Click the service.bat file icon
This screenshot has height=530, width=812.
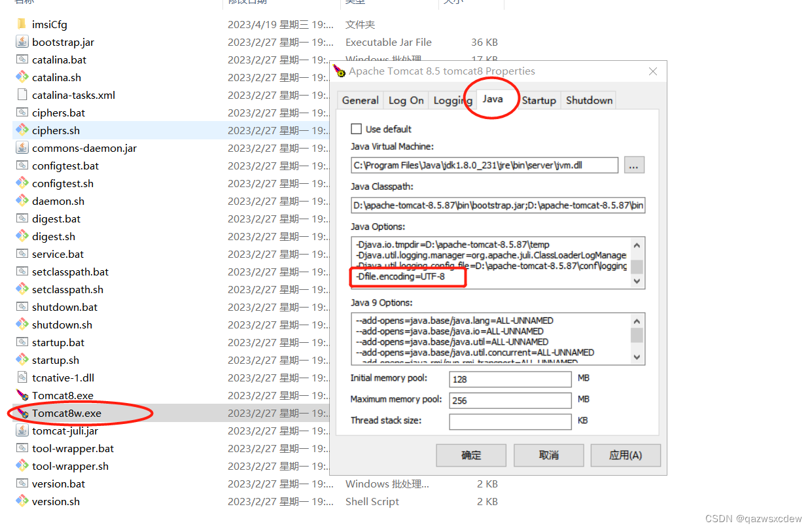click(22, 254)
